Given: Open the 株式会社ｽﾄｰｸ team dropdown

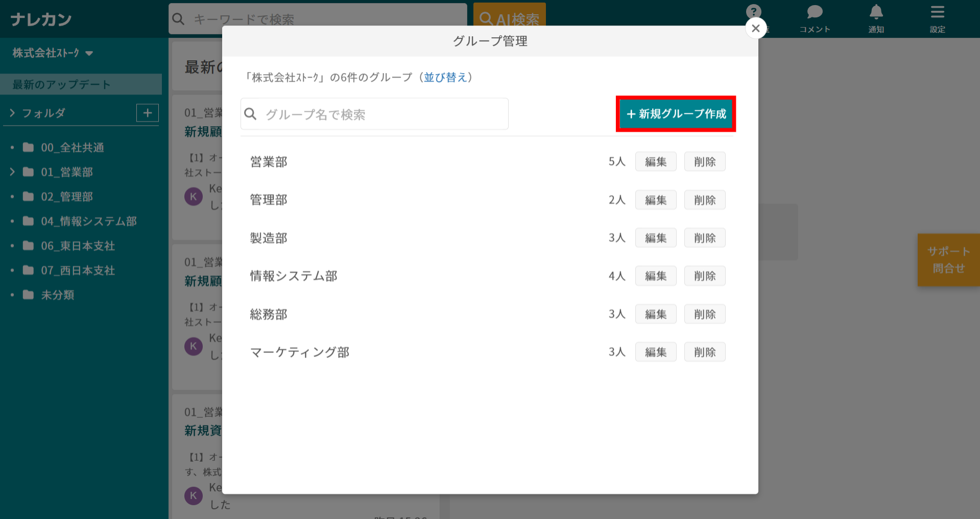Looking at the screenshot, I should [53, 53].
